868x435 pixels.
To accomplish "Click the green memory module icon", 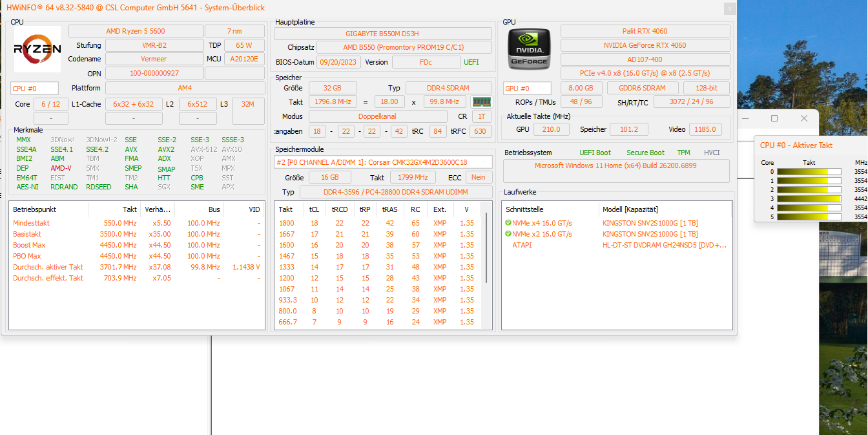I will [x=481, y=102].
